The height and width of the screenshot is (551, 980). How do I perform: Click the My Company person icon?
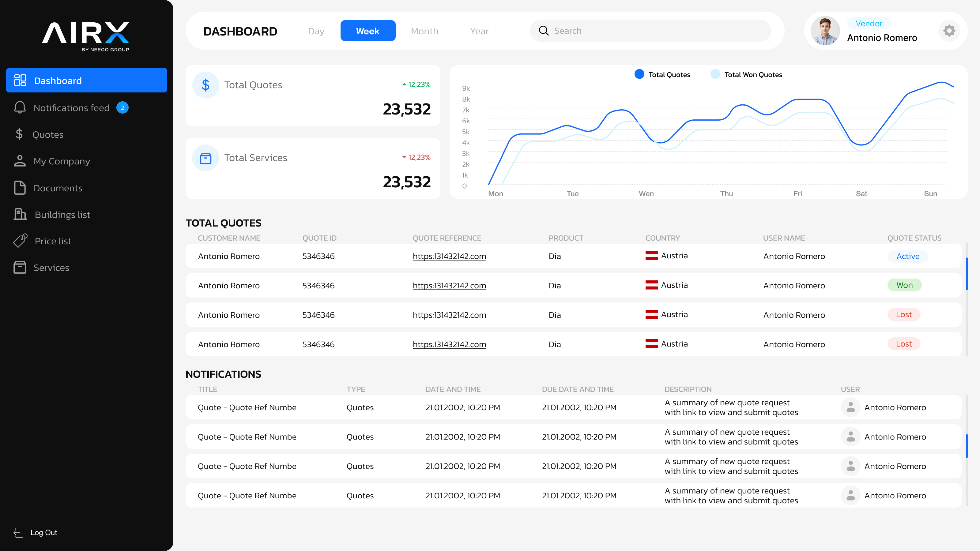[20, 161]
